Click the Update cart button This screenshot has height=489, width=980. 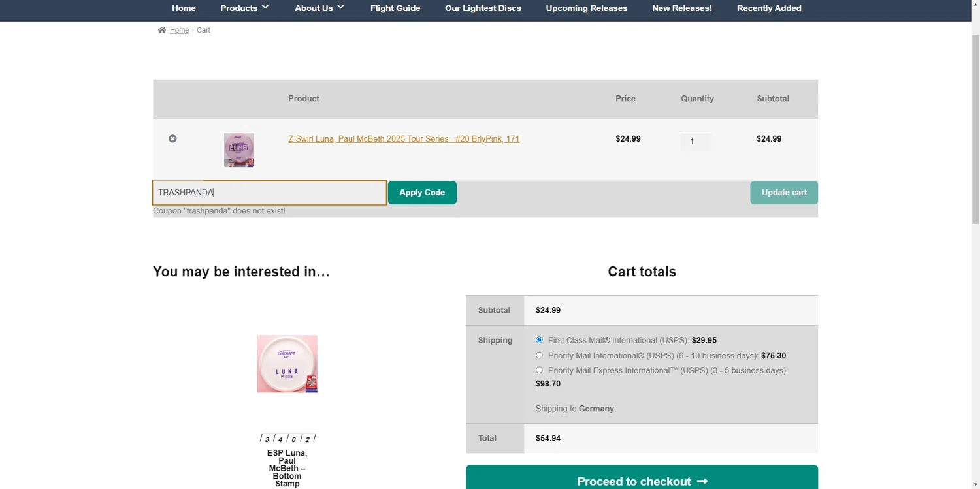[784, 193]
